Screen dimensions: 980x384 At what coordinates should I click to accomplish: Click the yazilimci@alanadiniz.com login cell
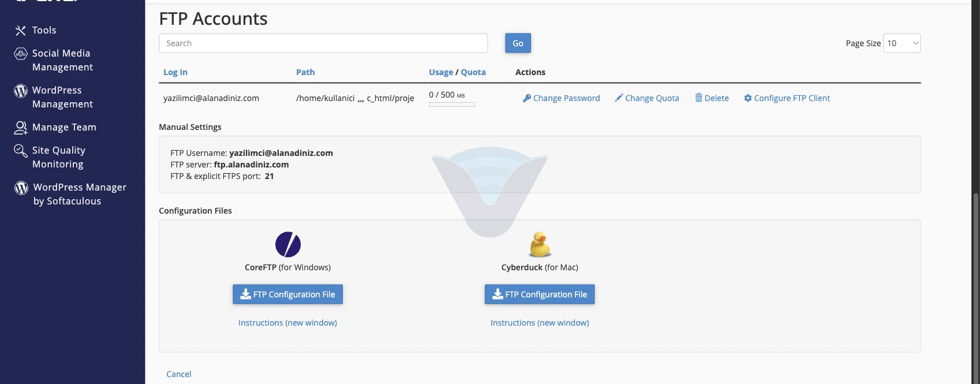211,98
